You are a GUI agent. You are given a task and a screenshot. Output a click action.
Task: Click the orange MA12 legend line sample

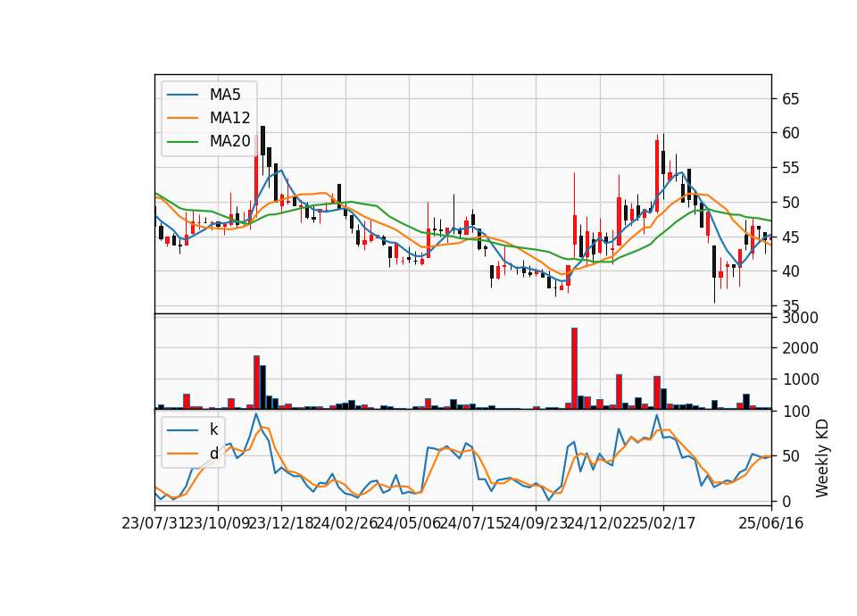point(182,118)
